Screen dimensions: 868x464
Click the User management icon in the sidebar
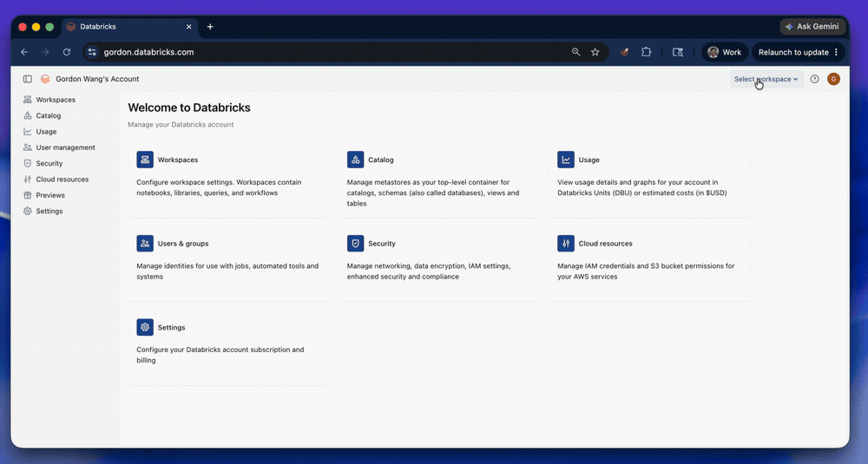pos(28,147)
